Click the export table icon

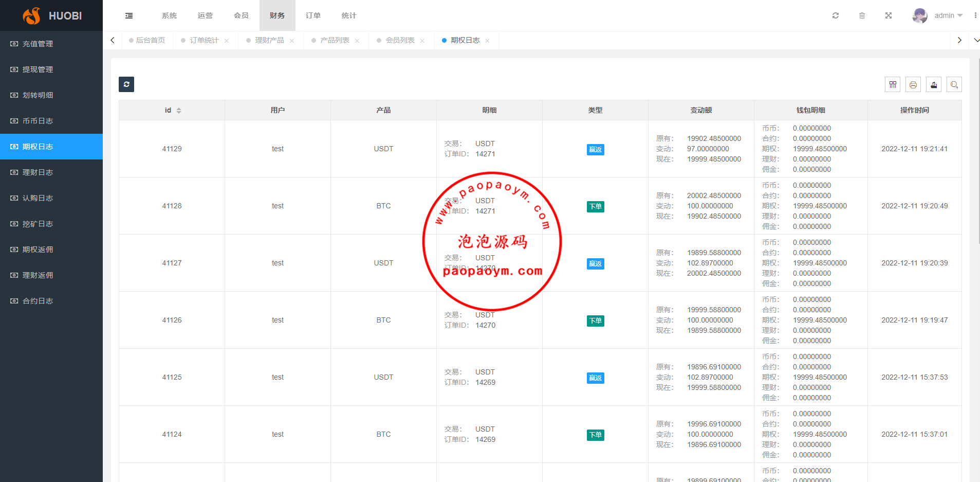(934, 84)
